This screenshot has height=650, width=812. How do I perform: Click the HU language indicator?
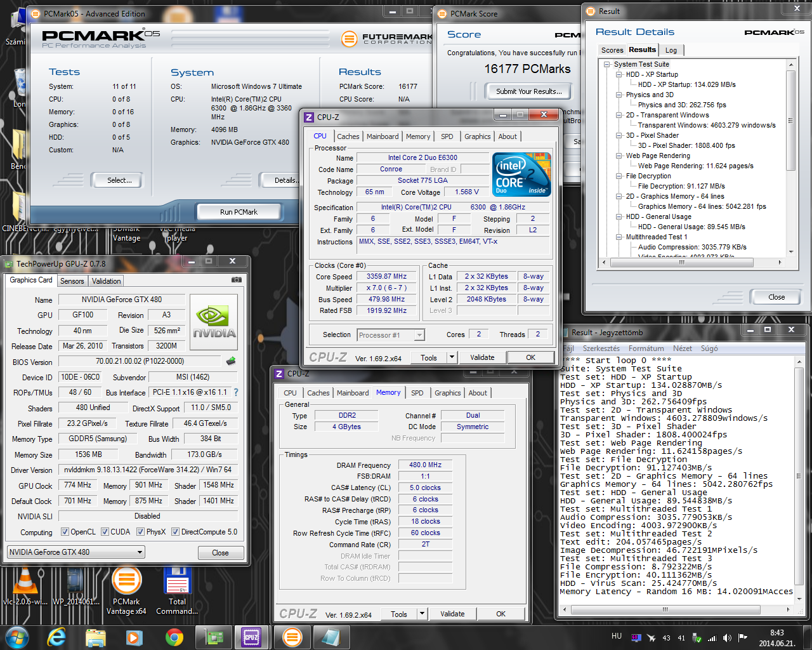click(617, 636)
